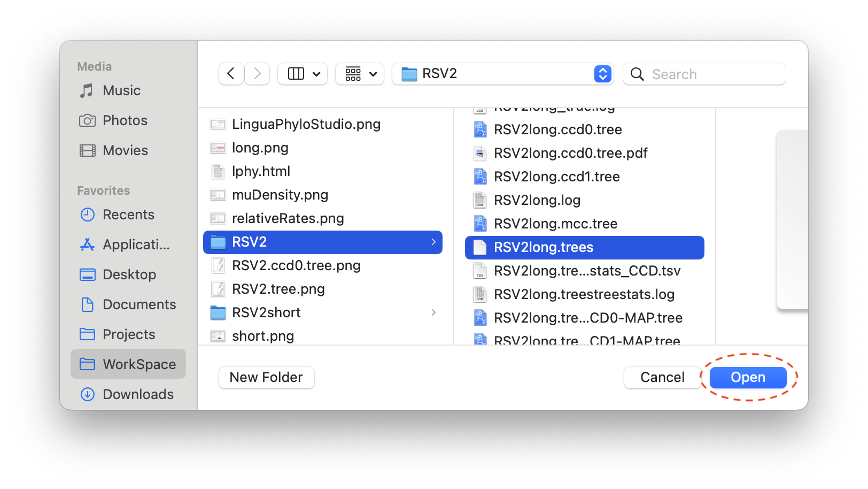Viewport: 868px width, 489px height.
Task: Expand the RSV2short folder
Action: tap(433, 312)
